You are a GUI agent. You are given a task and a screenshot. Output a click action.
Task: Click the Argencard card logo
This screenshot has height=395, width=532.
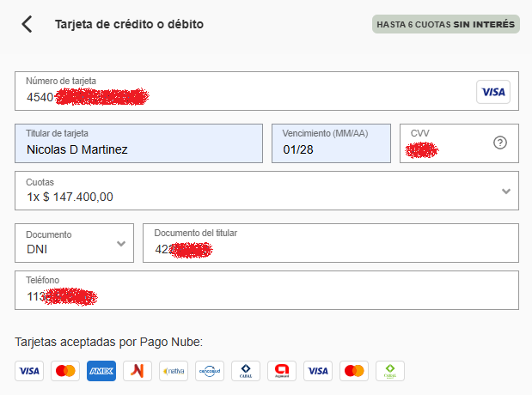pyautogui.click(x=282, y=371)
